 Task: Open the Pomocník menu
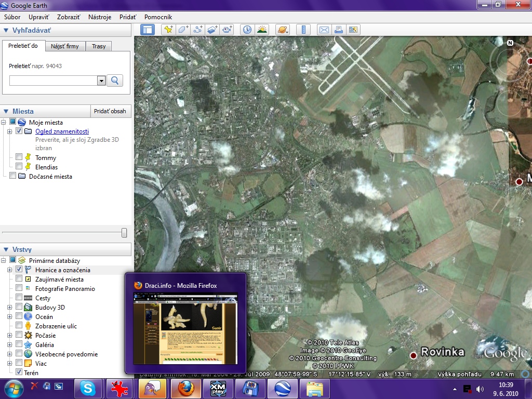click(x=158, y=17)
